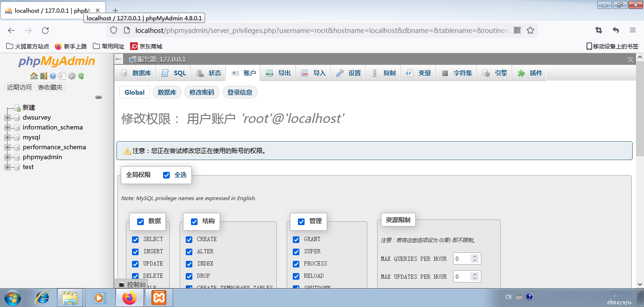The height and width of the screenshot is (307, 644).
Task: Click the page settings icon at top right of server bar
Action: point(630,59)
